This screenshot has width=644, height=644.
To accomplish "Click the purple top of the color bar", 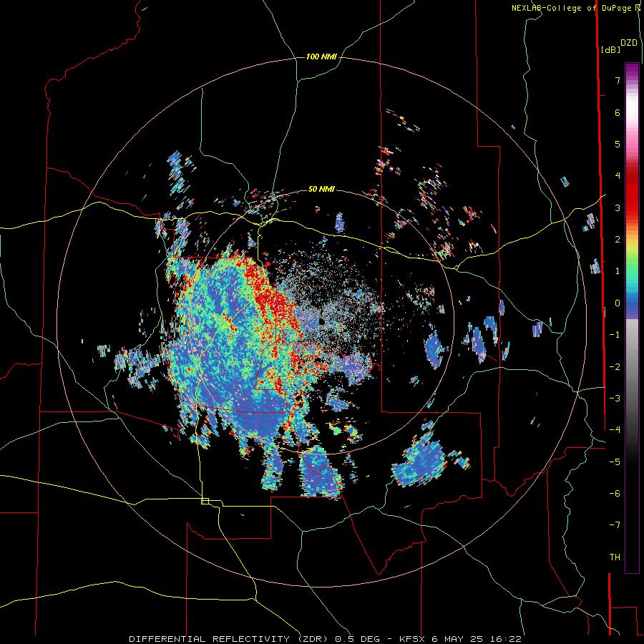I will 632,70.
